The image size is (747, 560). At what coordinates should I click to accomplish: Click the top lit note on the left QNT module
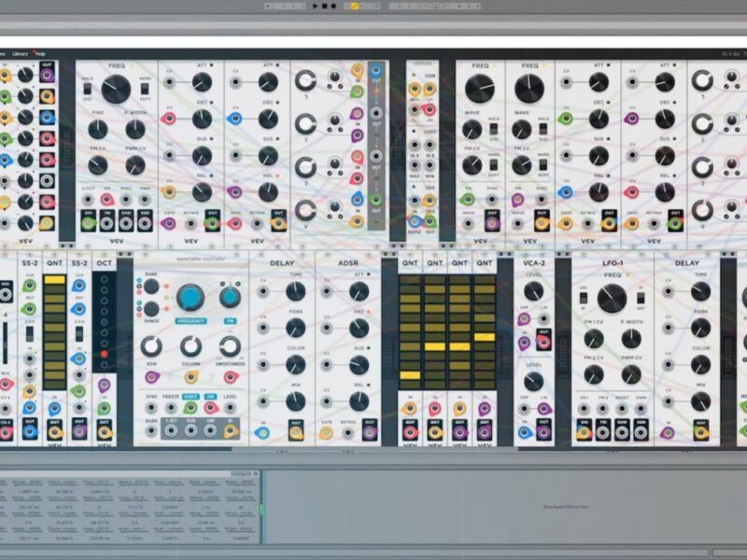pyautogui.click(x=55, y=279)
